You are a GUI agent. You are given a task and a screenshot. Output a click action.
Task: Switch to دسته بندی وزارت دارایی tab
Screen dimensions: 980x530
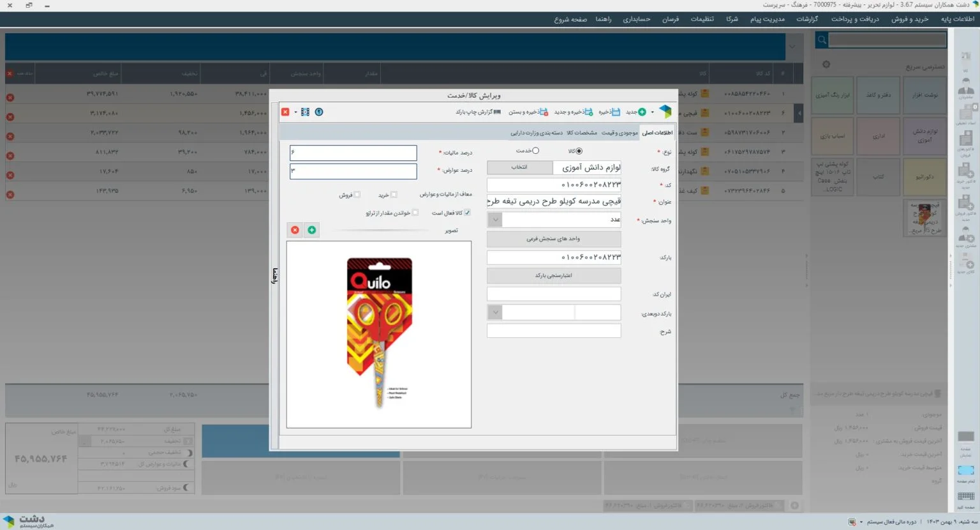(537, 133)
